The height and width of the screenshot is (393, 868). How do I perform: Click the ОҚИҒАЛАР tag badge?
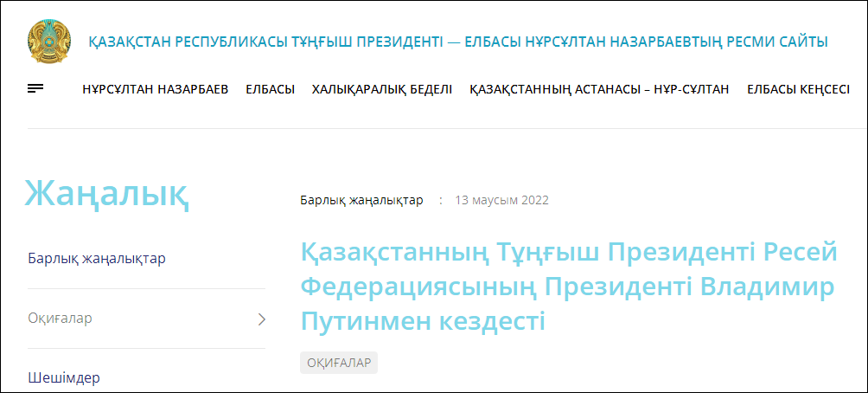339,363
